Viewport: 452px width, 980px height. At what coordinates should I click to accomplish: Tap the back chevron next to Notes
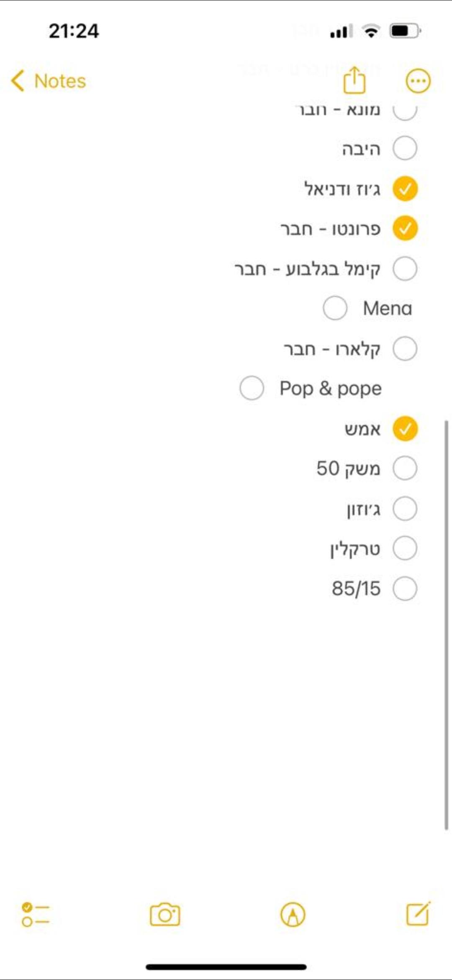18,81
